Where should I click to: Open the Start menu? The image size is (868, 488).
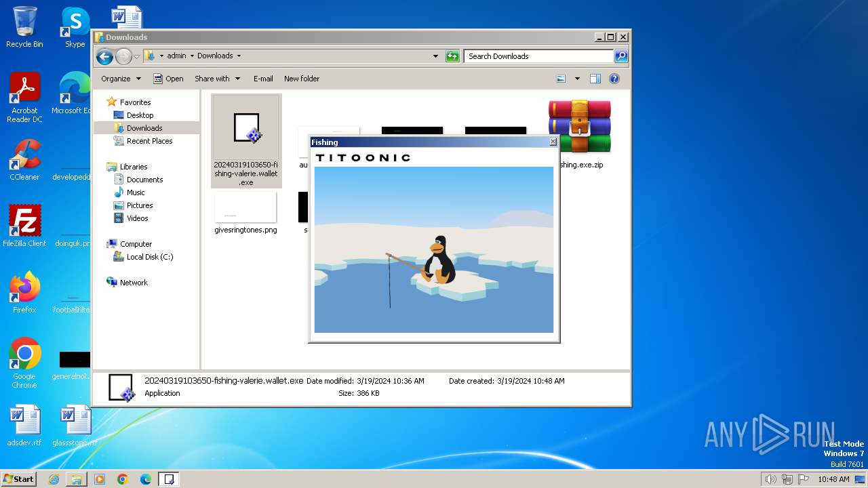[19, 479]
